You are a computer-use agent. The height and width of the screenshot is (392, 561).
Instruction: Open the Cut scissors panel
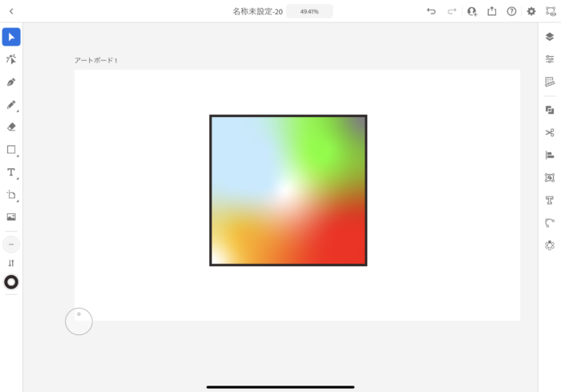[550, 133]
